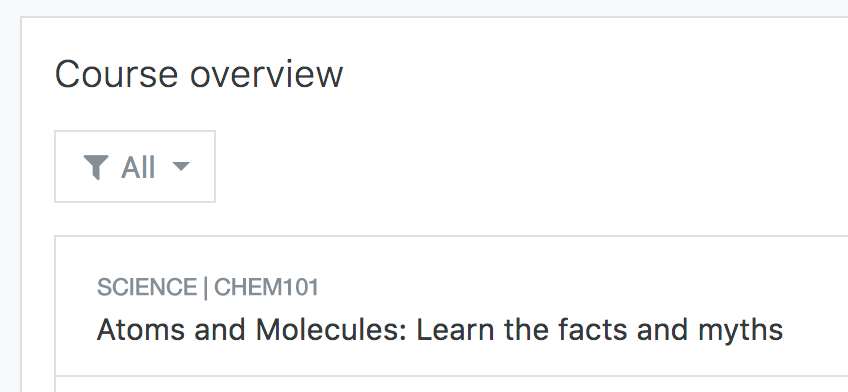
Task: Click the word overview in block heading
Action: 266,74
